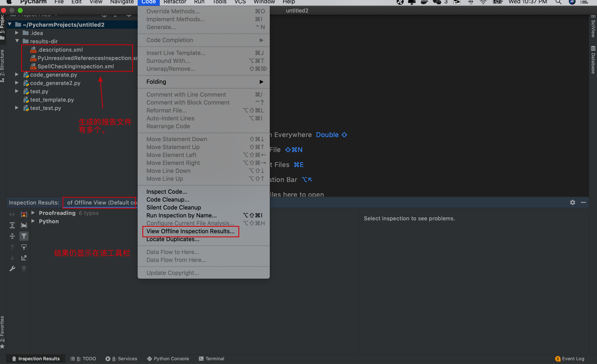
Task: Toggle Autoscroll to Source icon
Action: 24,247
